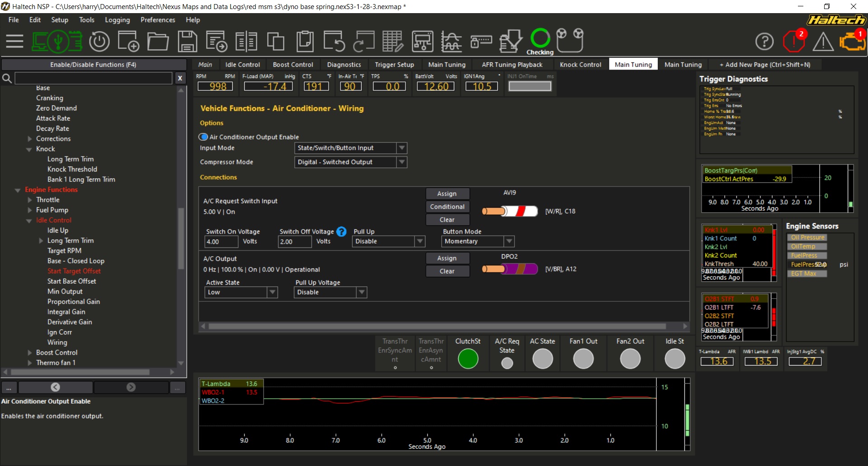Create a new map with plus icon
Screen dimensions: 868x466
click(x=128, y=41)
